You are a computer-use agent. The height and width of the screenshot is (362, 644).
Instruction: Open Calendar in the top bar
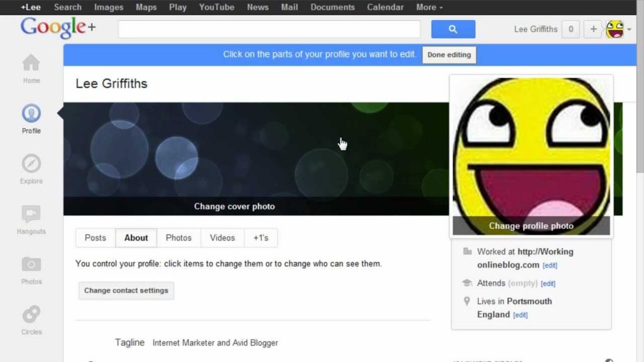(386, 7)
